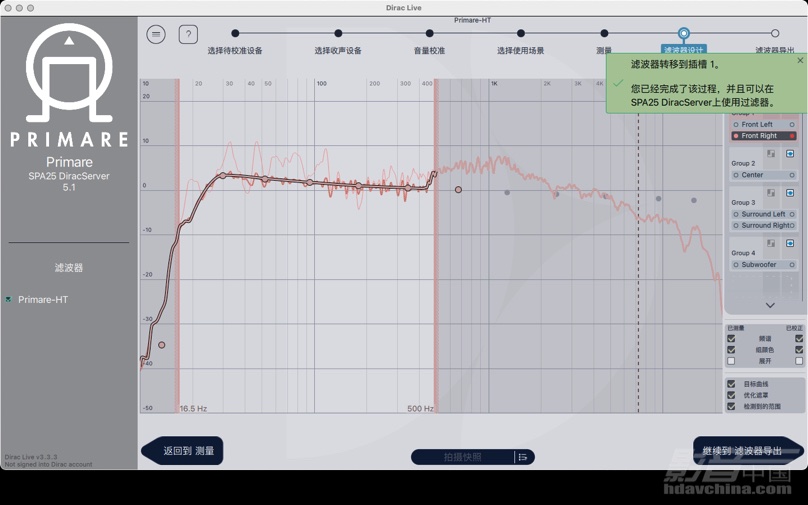Click Group 3 blue target icon
This screenshot has height=505, width=808.
790,193
